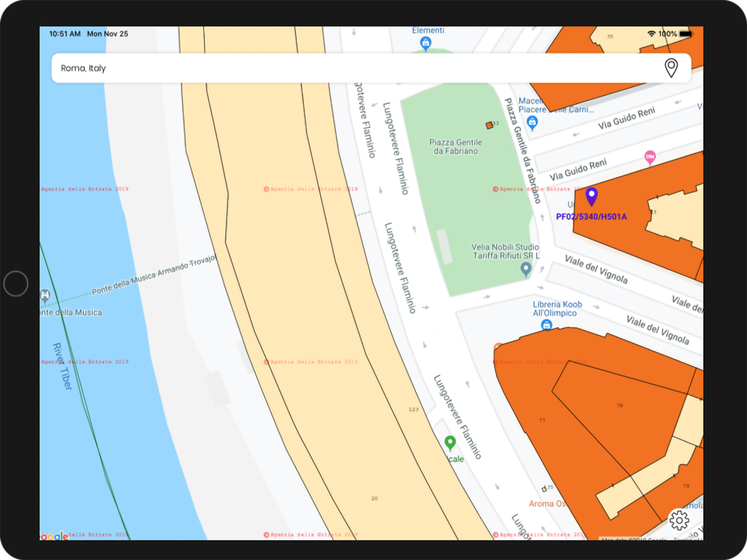Select orange parcel number 78
747x560 pixels.
click(620, 405)
